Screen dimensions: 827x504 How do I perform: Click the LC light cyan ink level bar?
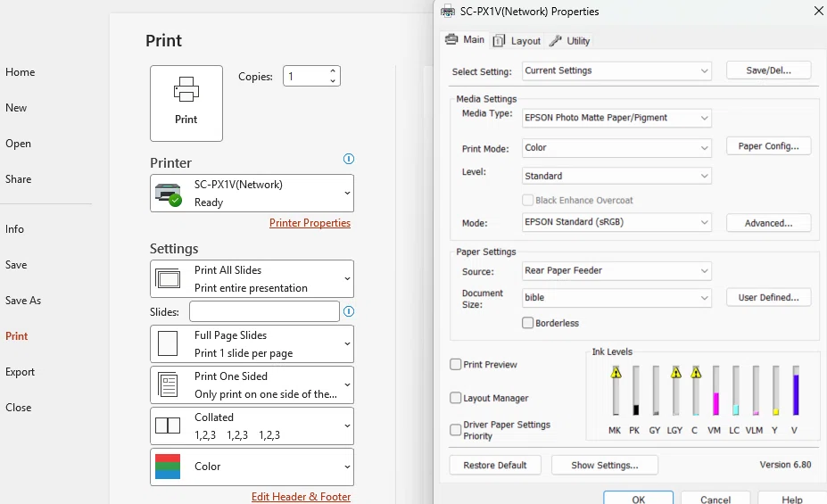point(736,391)
